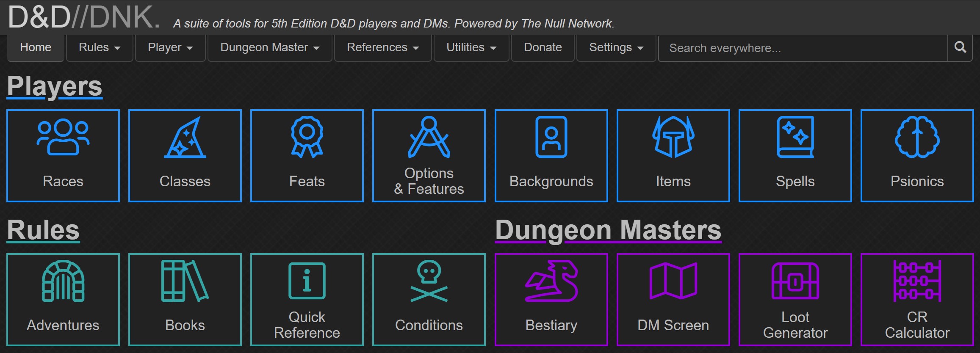Click the 'Bestiary' tile label
This screenshot has width=980, height=353.
point(551,325)
